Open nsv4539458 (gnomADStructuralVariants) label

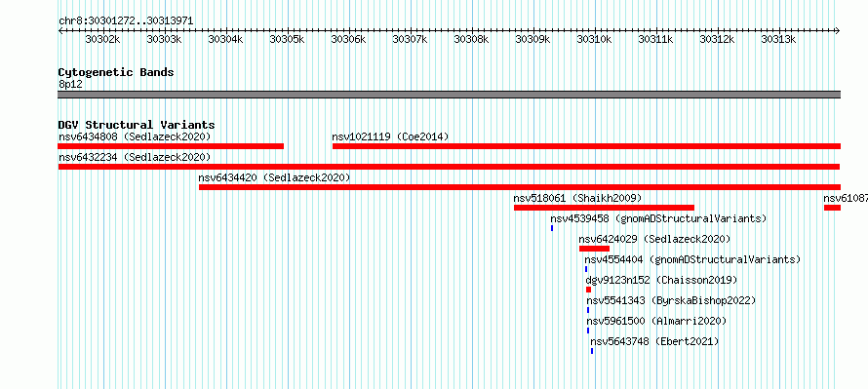coord(658,218)
